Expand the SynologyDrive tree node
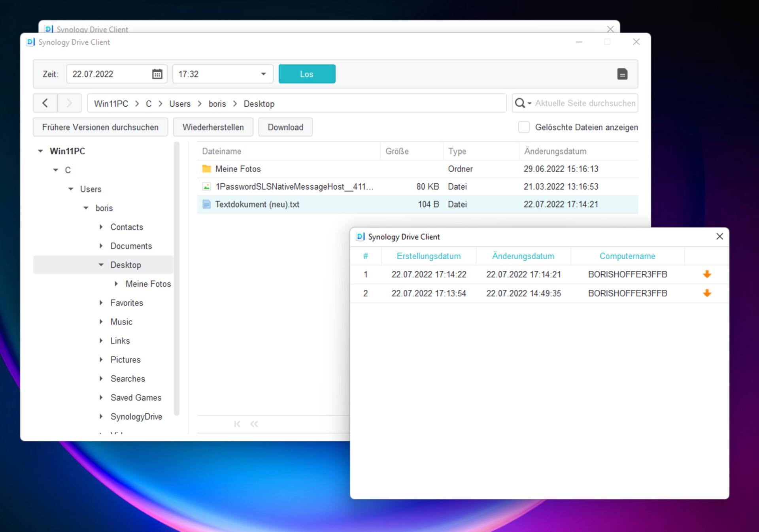 coord(100,416)
